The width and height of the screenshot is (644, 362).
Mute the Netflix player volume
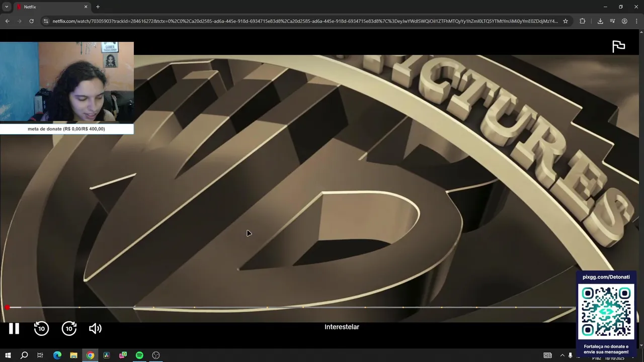[x=95, y=328]
